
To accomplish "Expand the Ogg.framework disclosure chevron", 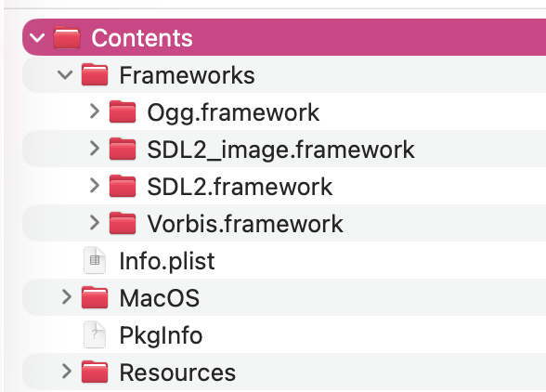I will pos(95,111).
